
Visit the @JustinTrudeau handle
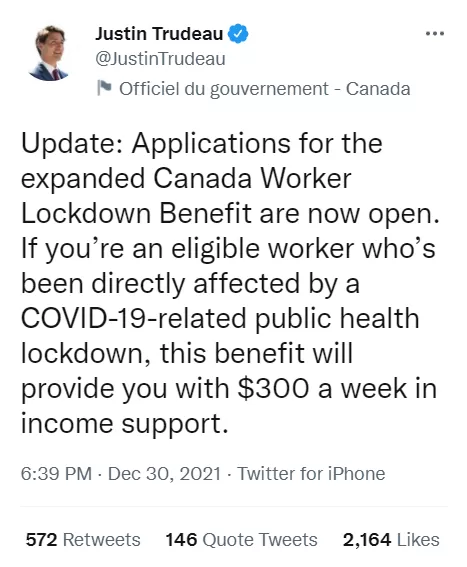[160, 59]
